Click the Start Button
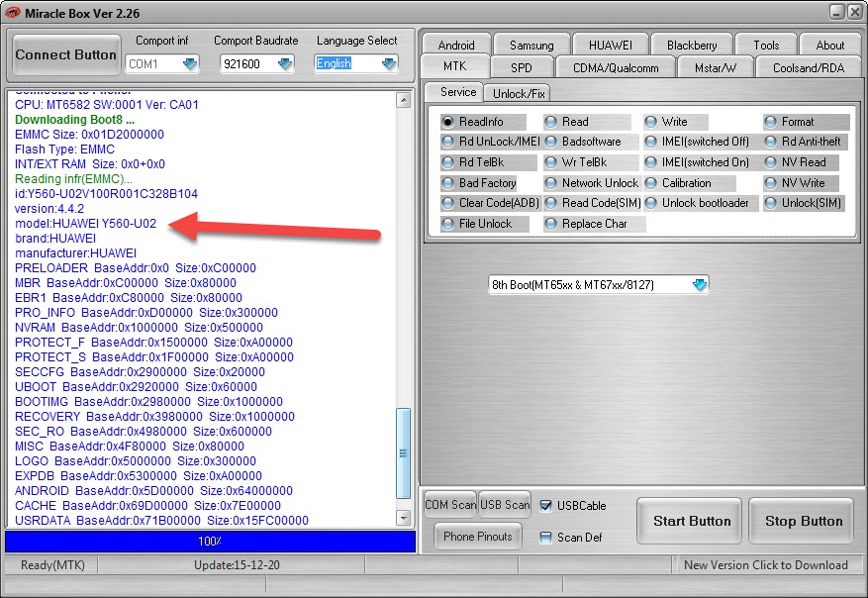The height and width of the screenshot is (598, 868). 691,521
